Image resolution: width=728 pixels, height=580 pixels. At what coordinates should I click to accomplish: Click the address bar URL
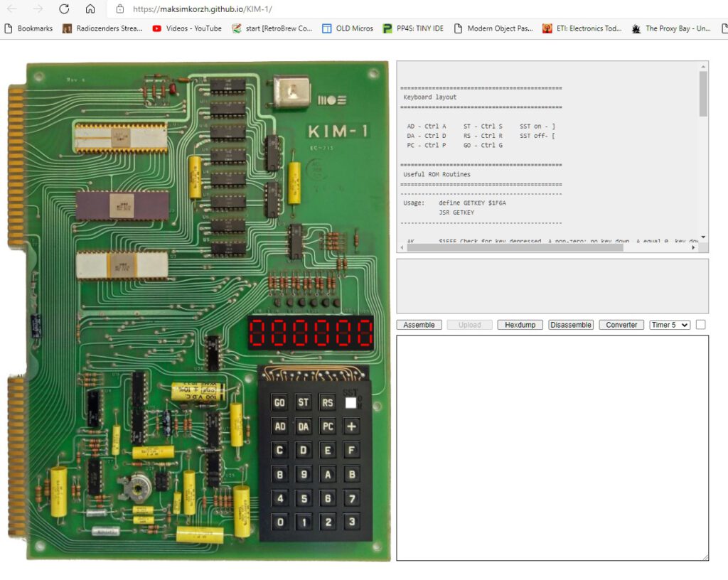tap(203, 9)
